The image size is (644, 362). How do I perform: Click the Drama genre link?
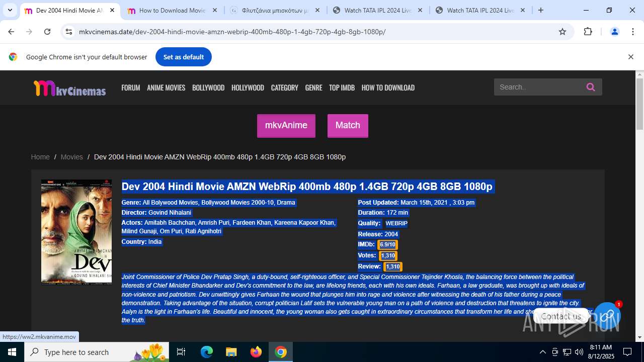click(x=286, y=203)
